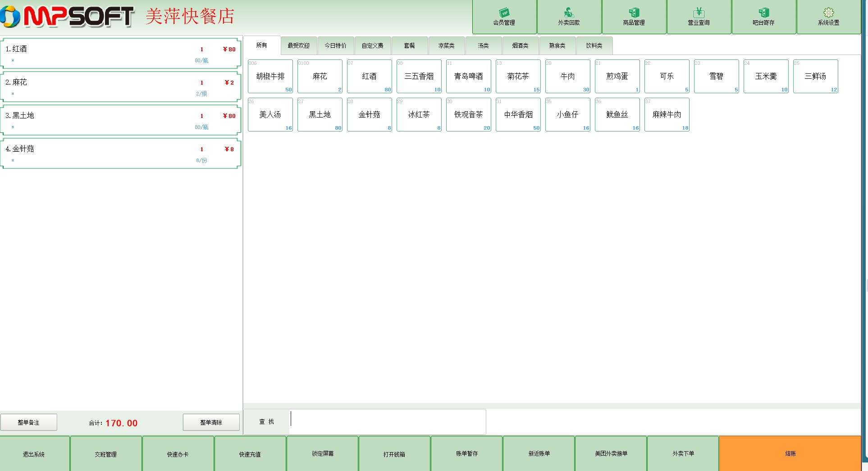Select the 今日特价 category tab
The width and height of the screenshot is (868, 471).
[335, 45]
